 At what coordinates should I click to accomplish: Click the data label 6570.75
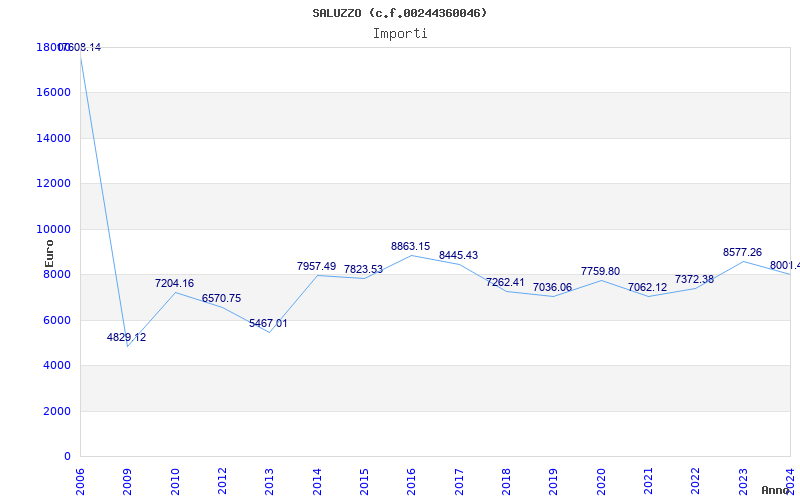coord(221,298)
